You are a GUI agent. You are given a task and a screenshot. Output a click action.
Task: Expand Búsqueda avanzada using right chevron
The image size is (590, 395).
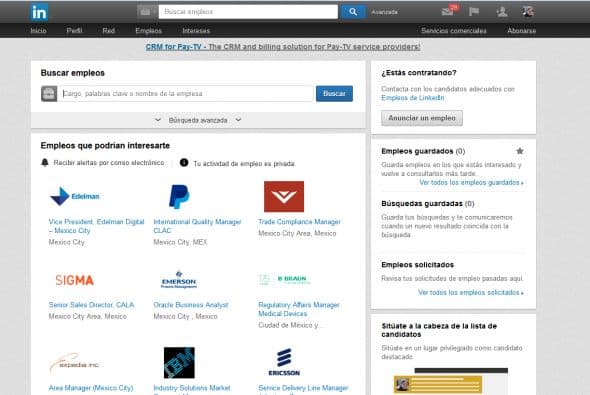pos(238,120)
